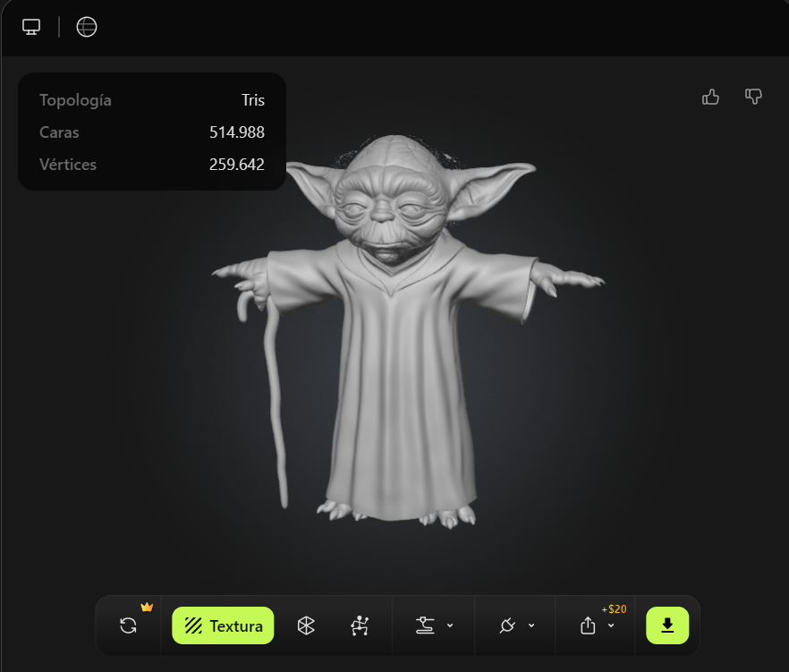Screen dimensions: 789x672
Task: Expand the 3D print dropdown arrow
Action: [450, 625]
